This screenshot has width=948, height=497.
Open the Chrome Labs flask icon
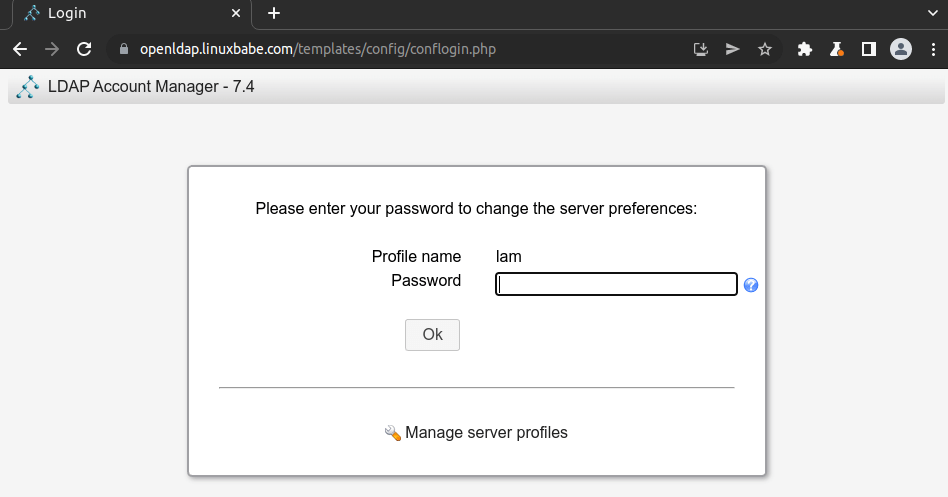coord(837,49)
